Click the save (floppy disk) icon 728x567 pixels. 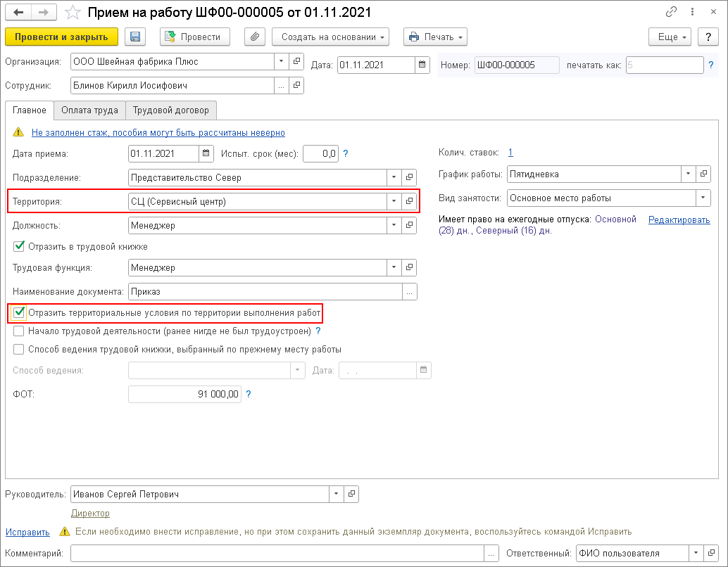[135, 37]
